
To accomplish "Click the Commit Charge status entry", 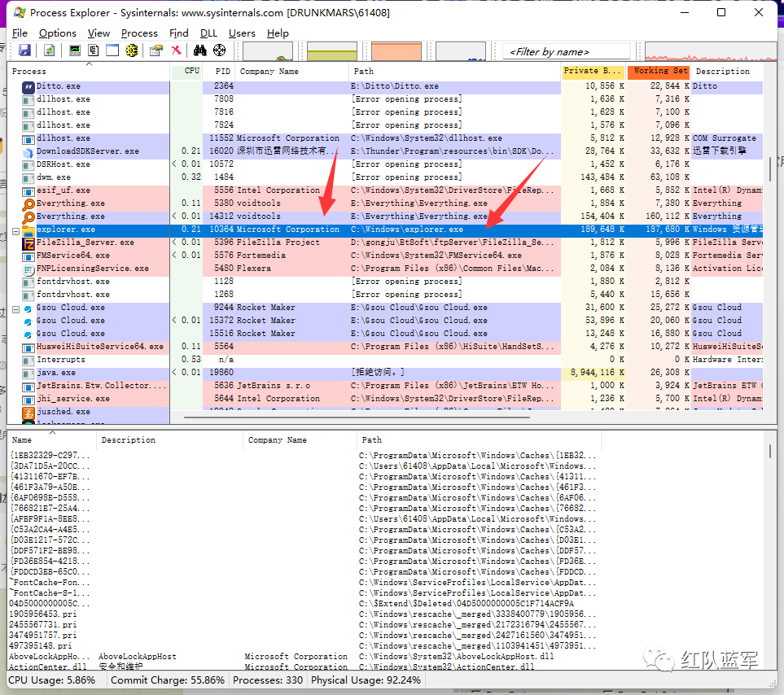I will click(168, 680).
